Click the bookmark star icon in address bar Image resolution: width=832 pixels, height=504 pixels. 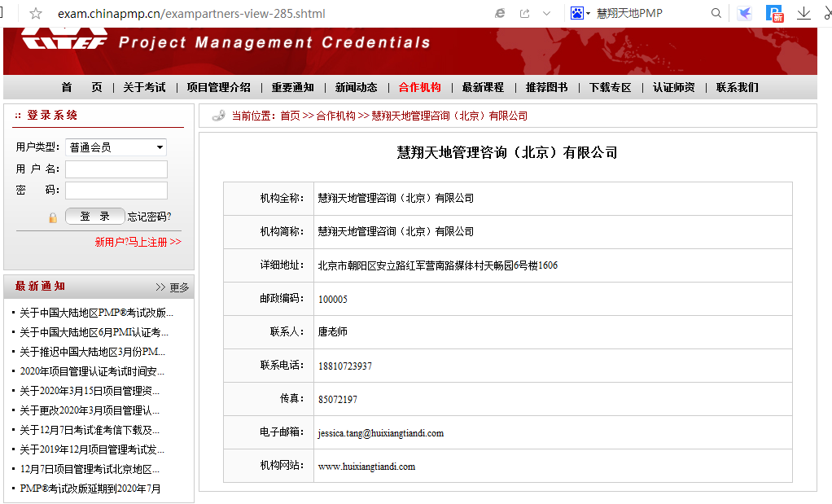(36, 14)
